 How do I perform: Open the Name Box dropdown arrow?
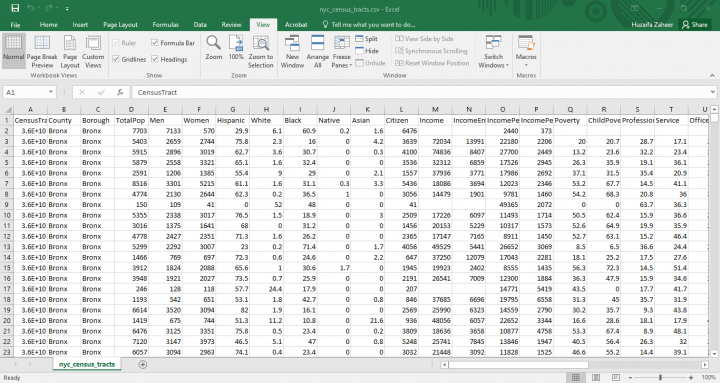[51, 92]
